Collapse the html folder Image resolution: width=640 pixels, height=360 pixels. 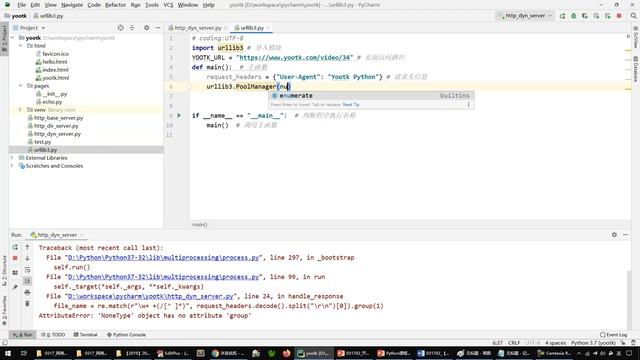point(21,46)
